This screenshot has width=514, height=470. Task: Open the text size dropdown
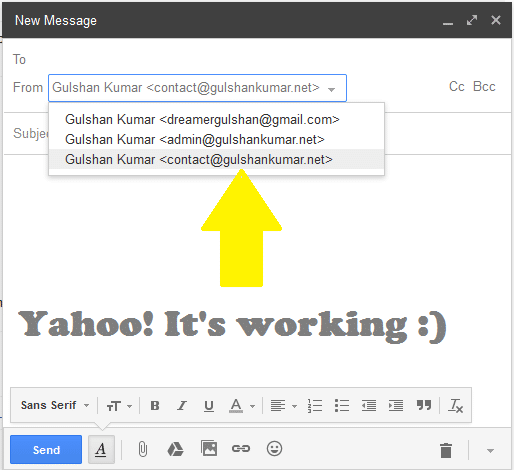[119, 406]
